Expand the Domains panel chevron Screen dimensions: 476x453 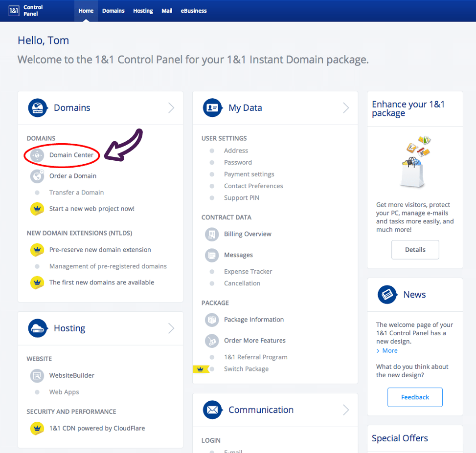(x=171, y=108)
